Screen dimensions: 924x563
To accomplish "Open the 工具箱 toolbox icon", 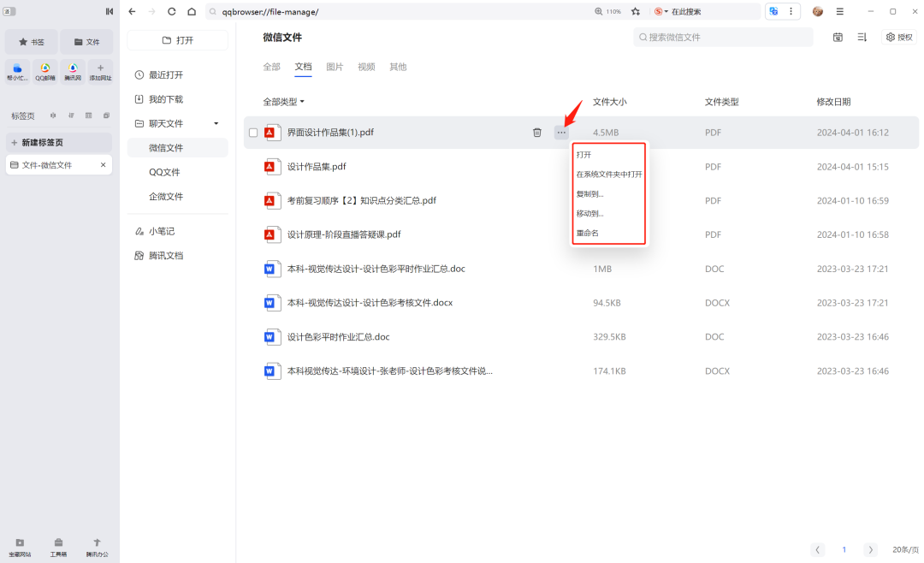I will [58, 547].
